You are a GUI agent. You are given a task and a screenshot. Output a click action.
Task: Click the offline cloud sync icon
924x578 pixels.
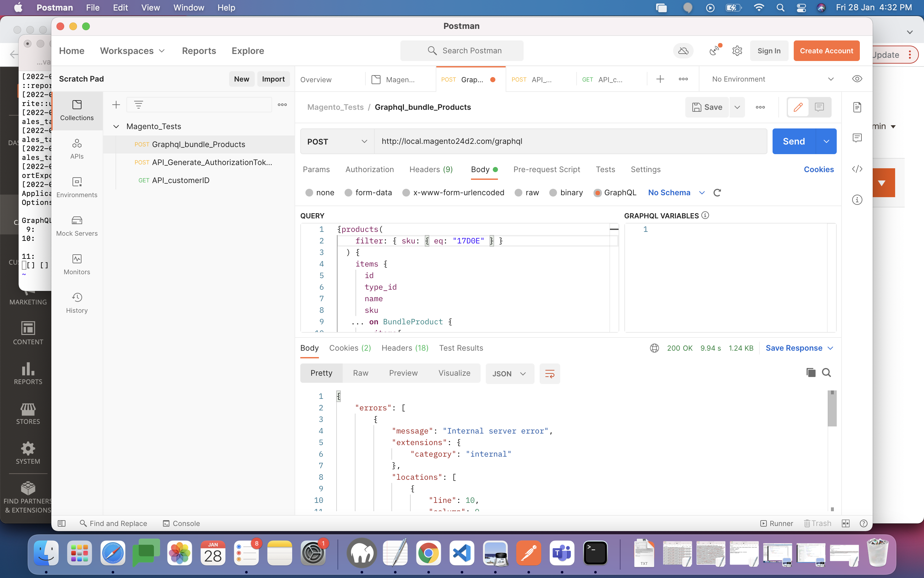tap(683, 51)
